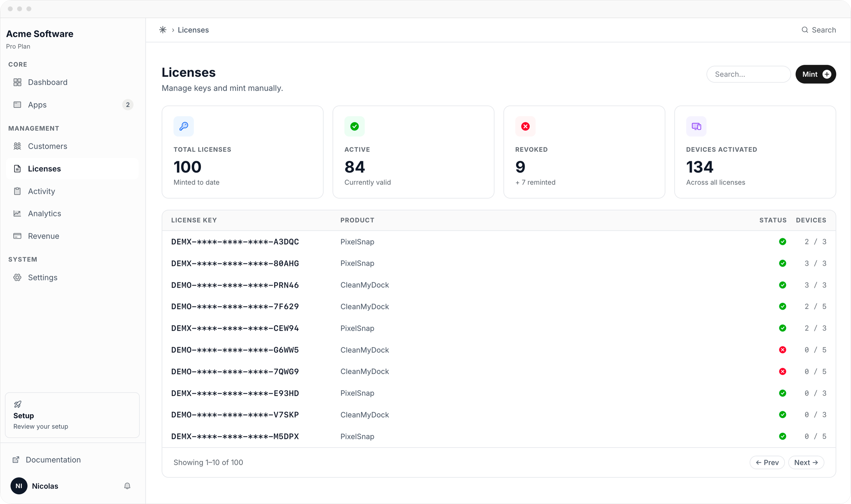The height and width of the screenshot is (504, 851).
Task: Select Licenses in the sidebar navigation
Action: 45,168
